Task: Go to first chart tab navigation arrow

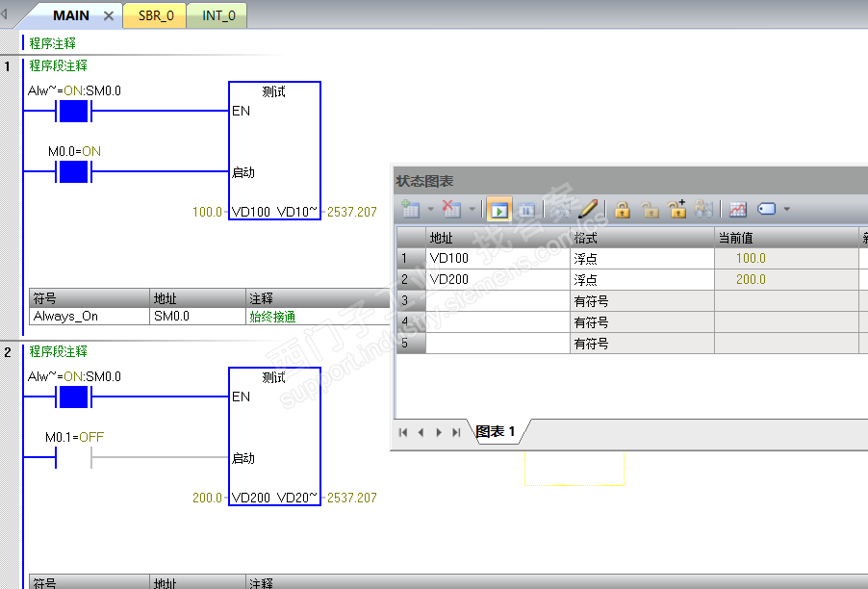Action: [403, 432]
